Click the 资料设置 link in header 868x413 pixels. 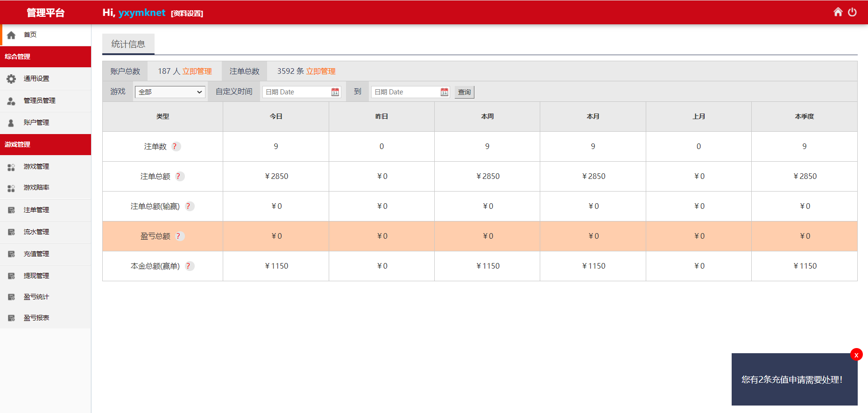(187, 14)
